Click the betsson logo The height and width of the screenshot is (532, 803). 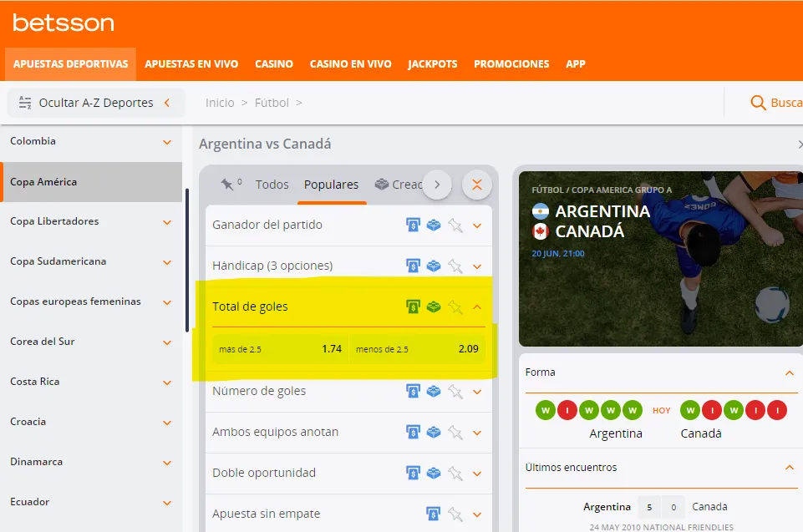[64, 23]
